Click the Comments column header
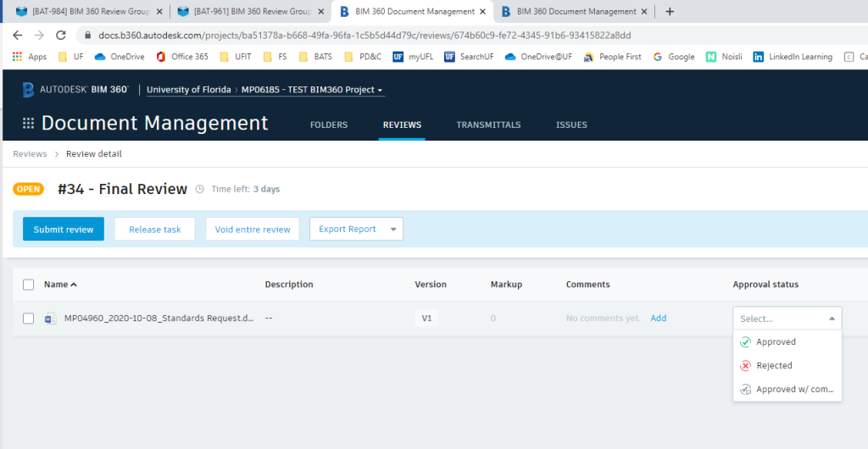 click(x=588, y=284)
